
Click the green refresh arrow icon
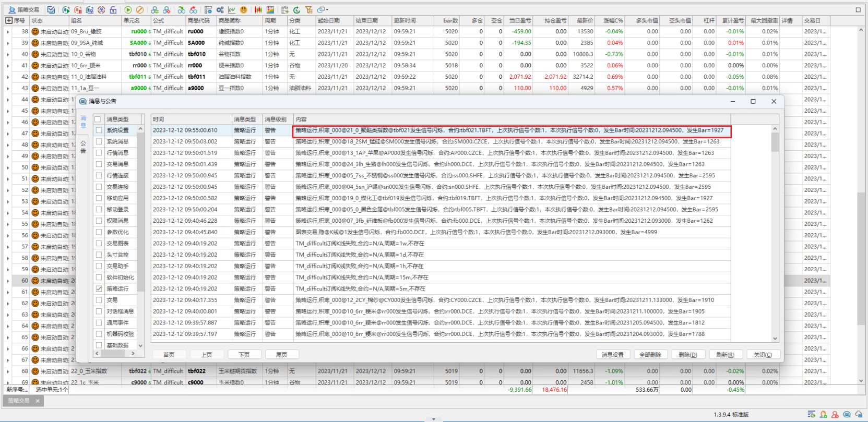297,10
